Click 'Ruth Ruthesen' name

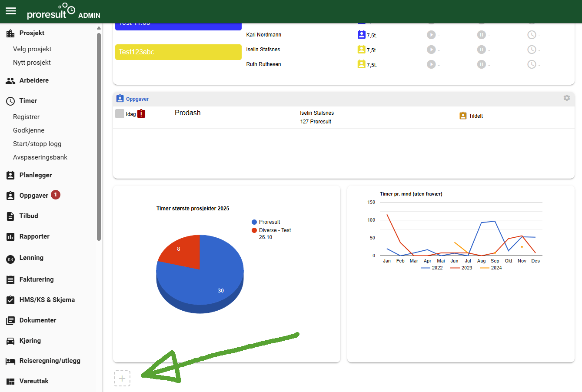coord(263,64)
